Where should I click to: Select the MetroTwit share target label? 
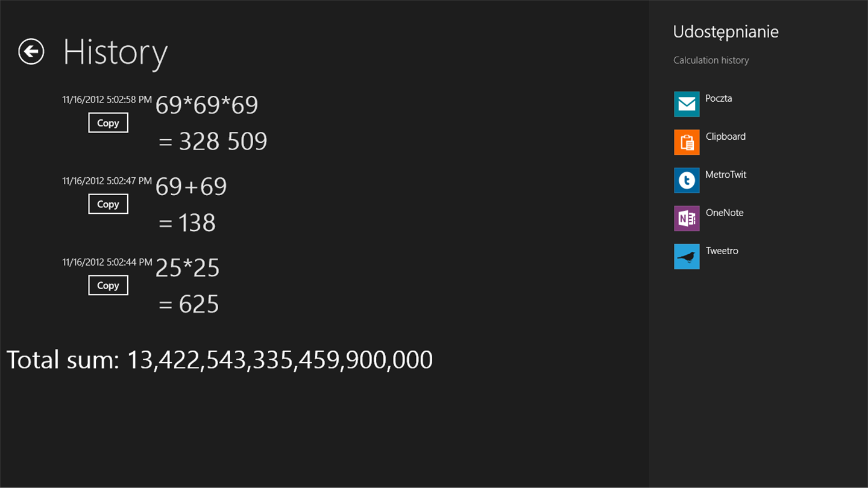[x=726, y=175]
